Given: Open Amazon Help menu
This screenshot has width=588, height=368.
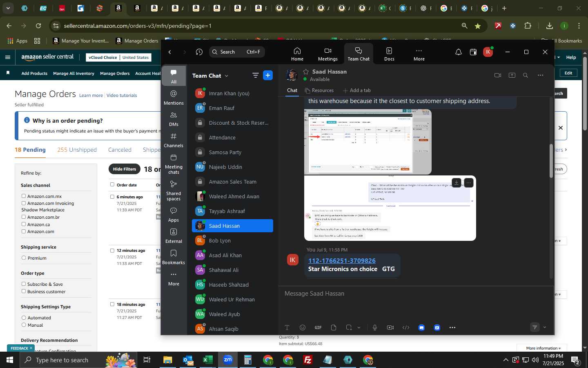Looking at the screenshot, I should click(x=571, y=57).
